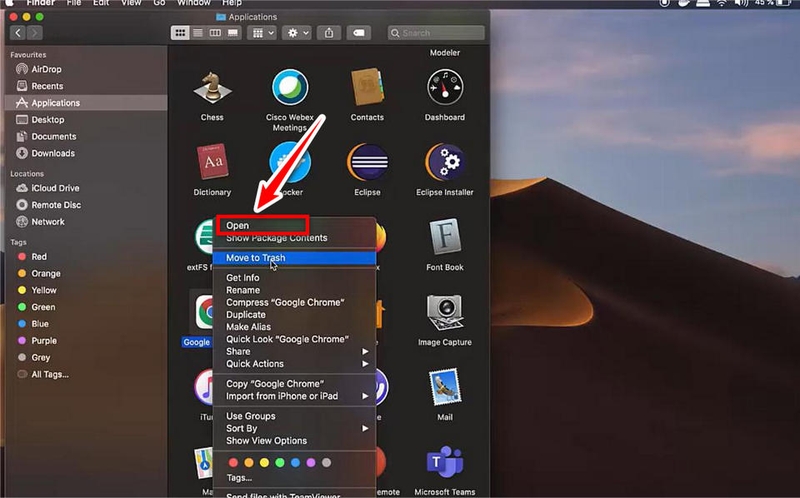The height and width of the screenshot is (498, 800).
Task: Choose Get Info in context menu
Action: click(x=294, y=278)
